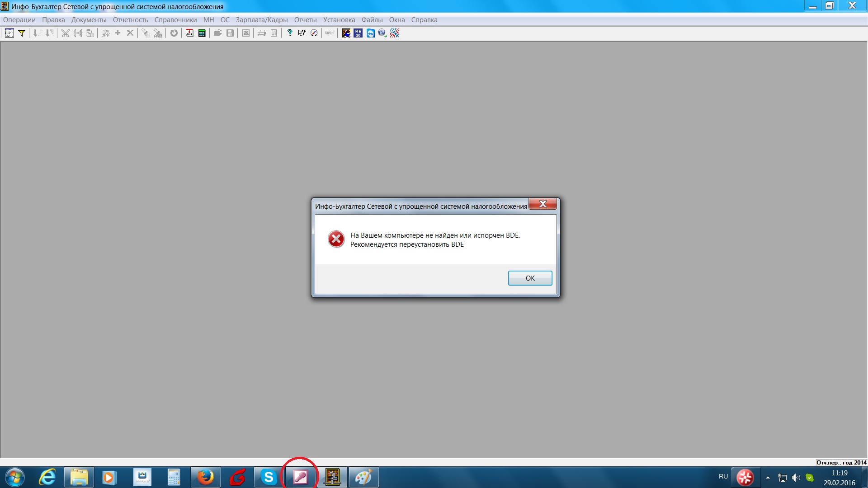Click OK in the BDE error dialog
This screenshot has width=868, height=488.
[x=530, y=278]
